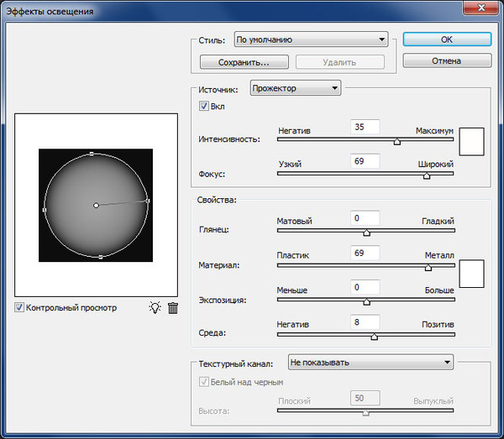
Task: Click the Экспозиция value field
Action: click(x=365, y=287)
